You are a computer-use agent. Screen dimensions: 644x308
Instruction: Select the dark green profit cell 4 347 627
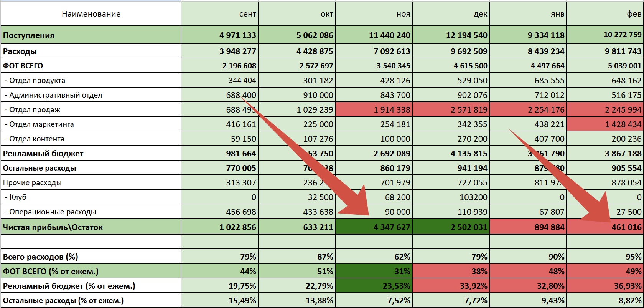(x=374, y=227)
